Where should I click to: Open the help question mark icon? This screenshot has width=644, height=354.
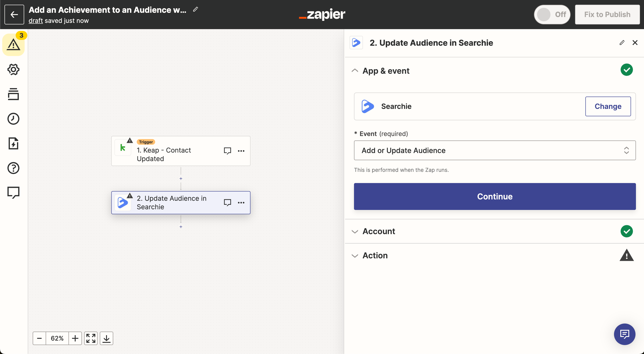coord(13,168)
